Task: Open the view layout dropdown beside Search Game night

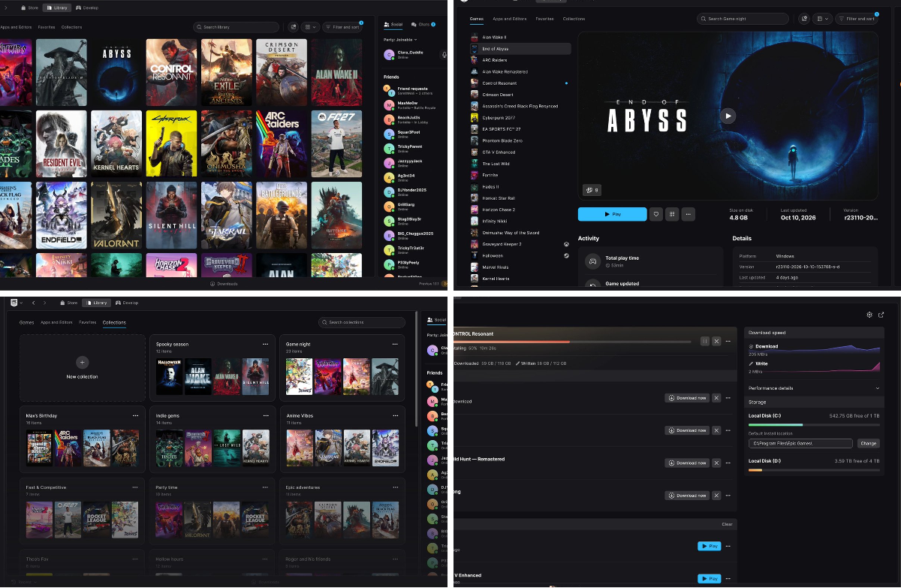Action: 823,19
